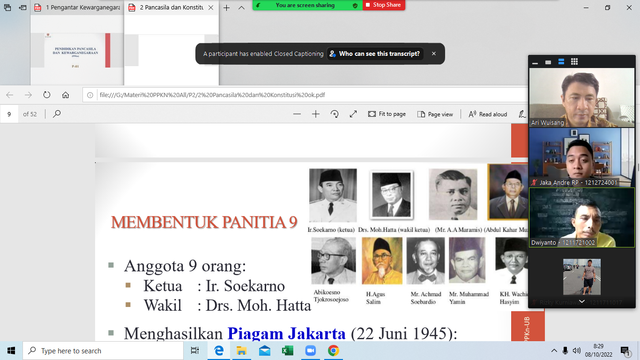Screen dimensions: 640x360
Task: Rotate the PDF page
Action: [335, 114]
